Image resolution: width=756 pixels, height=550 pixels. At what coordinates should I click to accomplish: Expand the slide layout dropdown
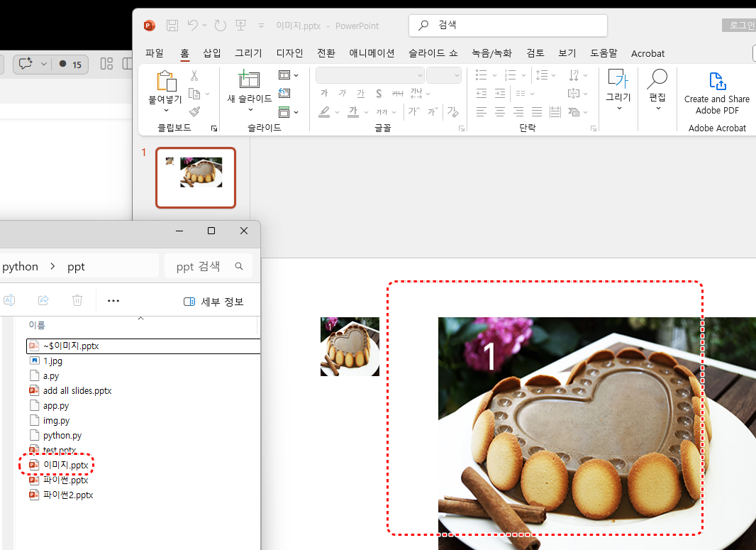[288, 75]
